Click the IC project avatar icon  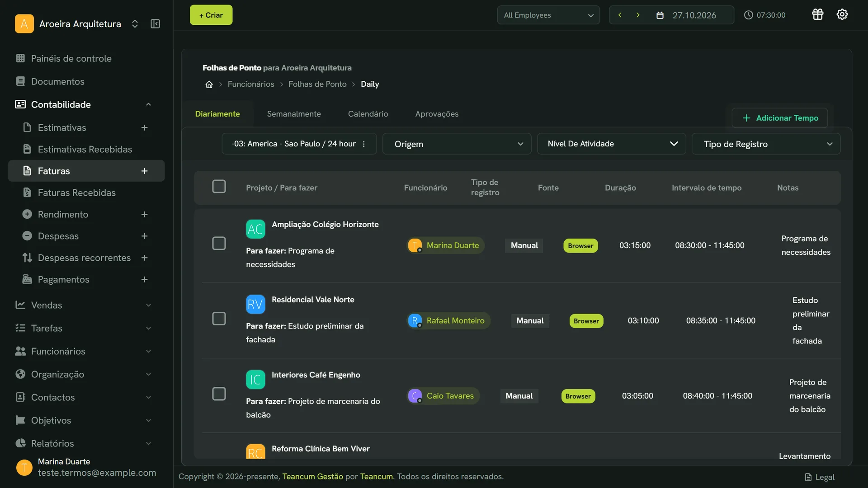255,380
